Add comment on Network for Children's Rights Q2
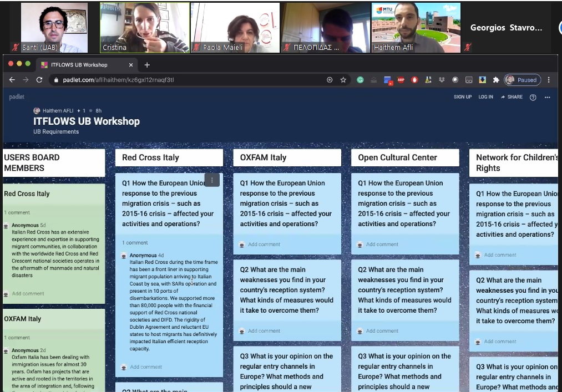Screen dimensions: 562x392 click(500, 342)
